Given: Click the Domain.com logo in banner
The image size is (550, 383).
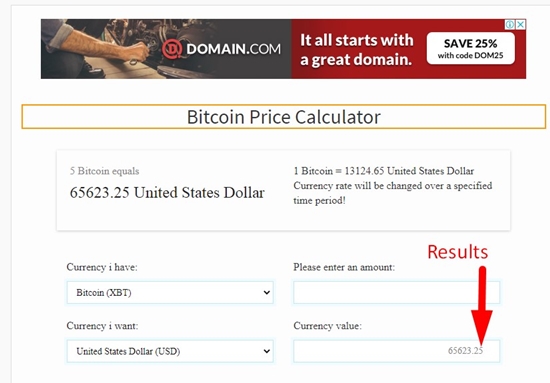Looking at the screenshot, I should [221, 49].
